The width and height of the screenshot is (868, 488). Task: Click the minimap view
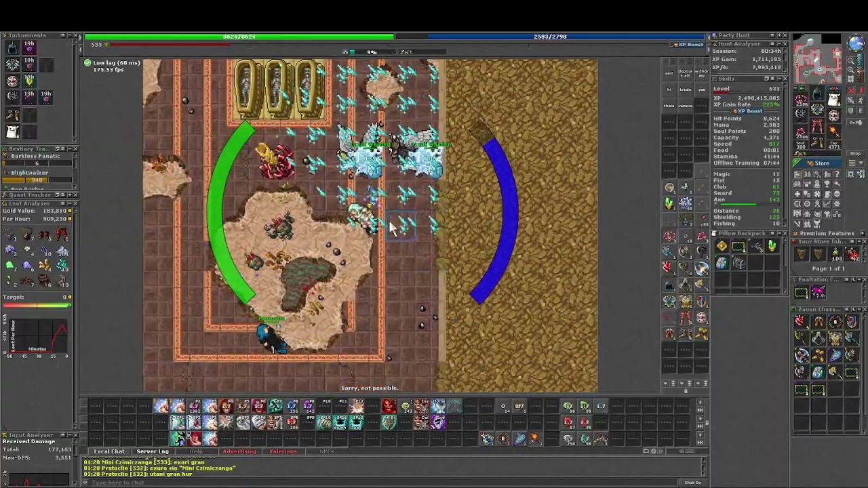(817, 58)
